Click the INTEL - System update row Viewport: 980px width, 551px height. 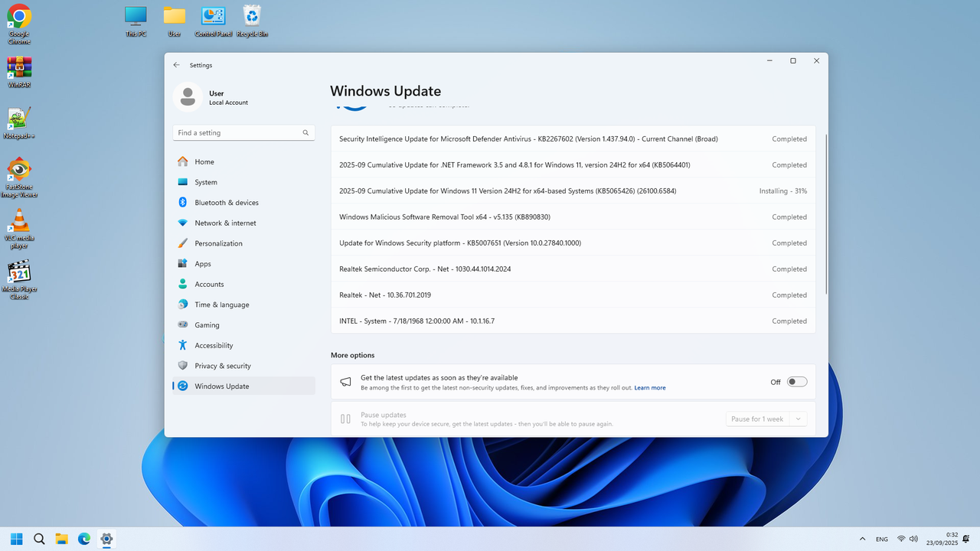(573, 321)
